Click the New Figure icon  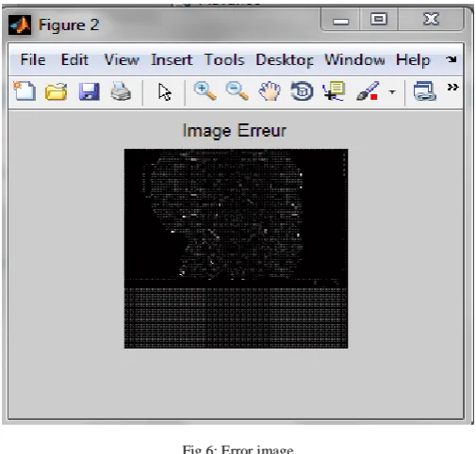25,91
